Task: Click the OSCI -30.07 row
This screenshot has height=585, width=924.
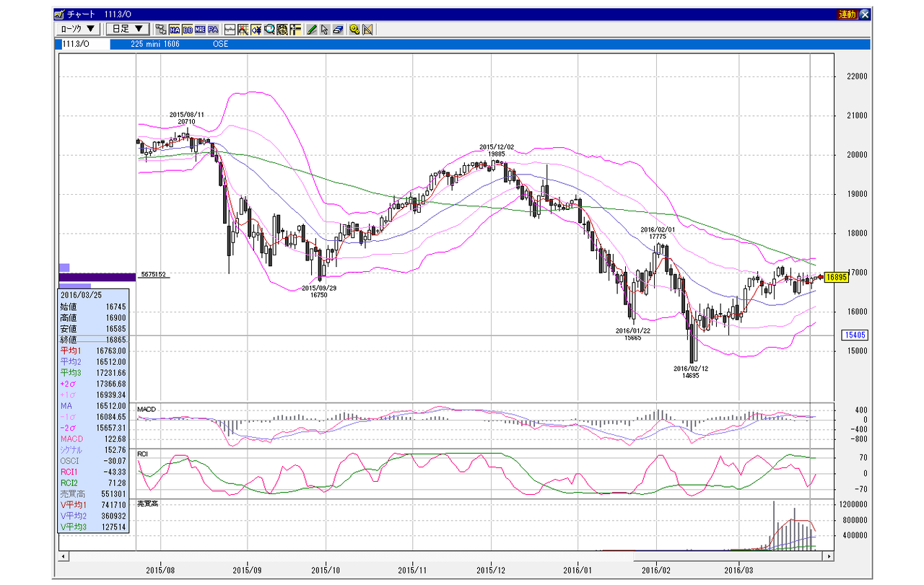Action: (x=93, y=461)
